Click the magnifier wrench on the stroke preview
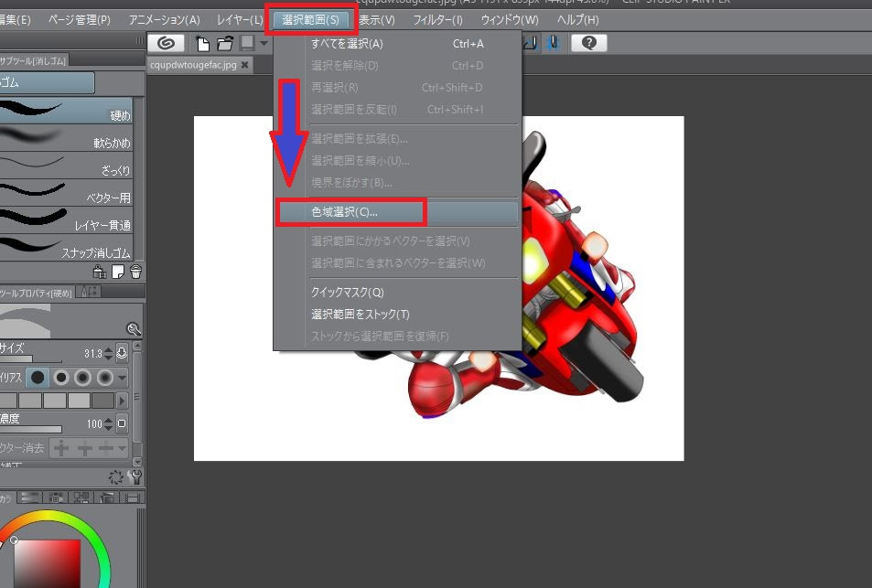872x588 pixels. click(134, 329)
